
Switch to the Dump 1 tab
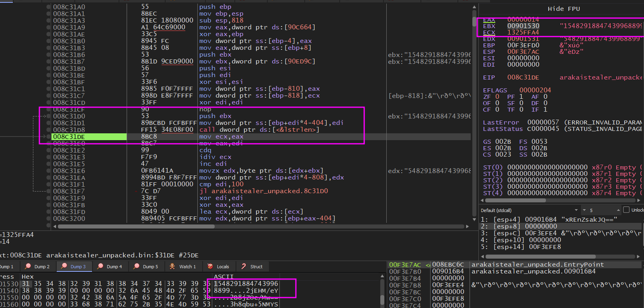click(x=6, y=266)
